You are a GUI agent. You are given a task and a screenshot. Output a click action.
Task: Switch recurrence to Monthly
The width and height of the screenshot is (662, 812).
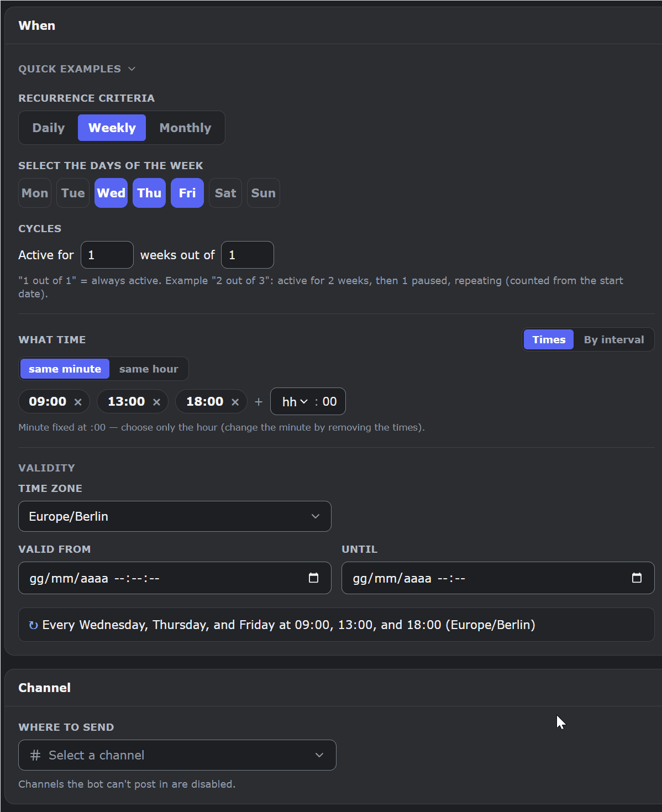[x=185, y=128]
